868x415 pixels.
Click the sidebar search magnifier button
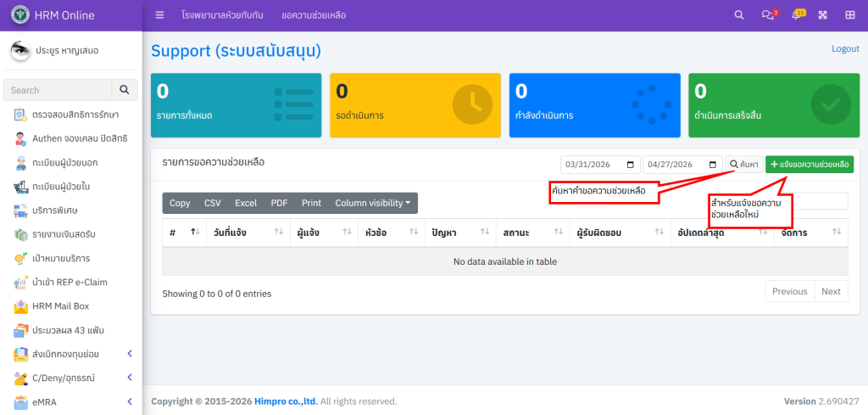(x=125, y=90)
